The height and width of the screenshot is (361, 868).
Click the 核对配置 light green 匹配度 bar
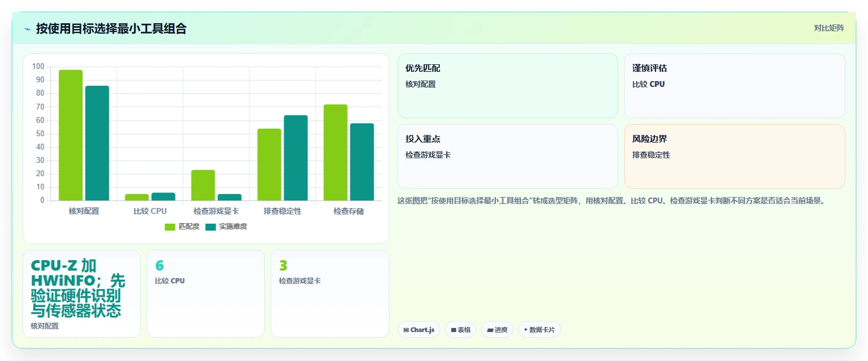71,135
